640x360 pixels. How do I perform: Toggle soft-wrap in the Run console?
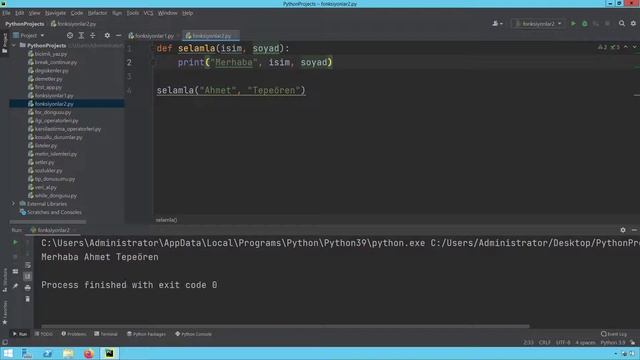27,265
